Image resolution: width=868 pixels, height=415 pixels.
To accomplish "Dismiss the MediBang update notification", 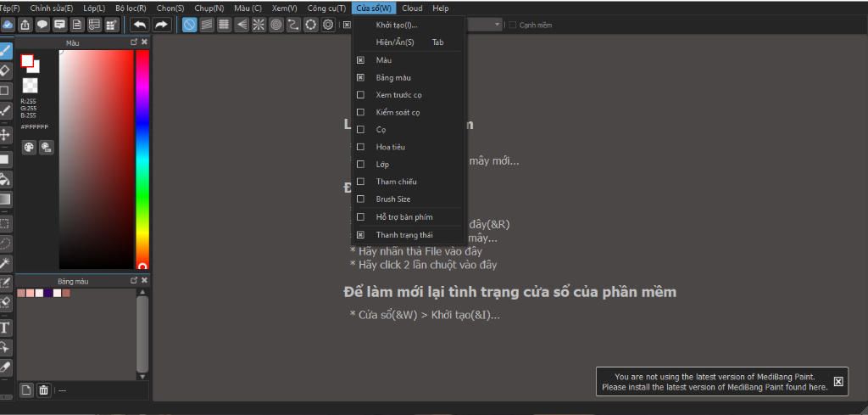I will point(838,381).
